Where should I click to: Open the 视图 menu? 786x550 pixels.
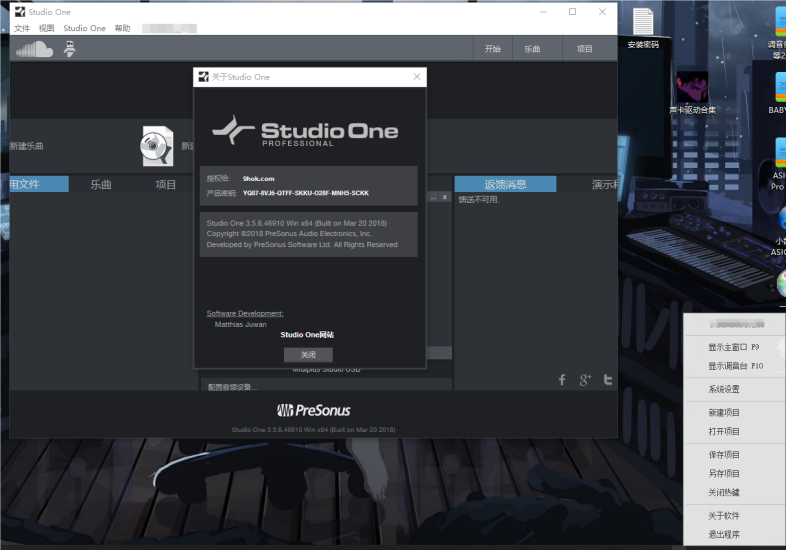point(46,28)
